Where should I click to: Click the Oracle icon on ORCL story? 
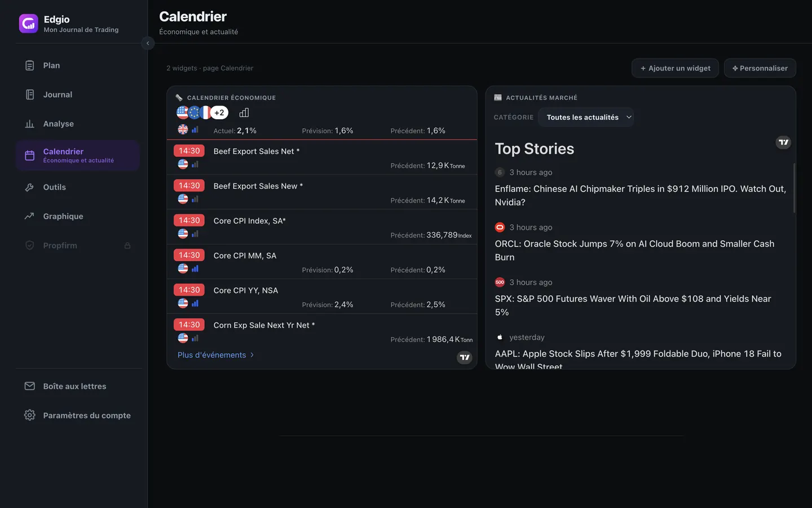click(500, 227)
